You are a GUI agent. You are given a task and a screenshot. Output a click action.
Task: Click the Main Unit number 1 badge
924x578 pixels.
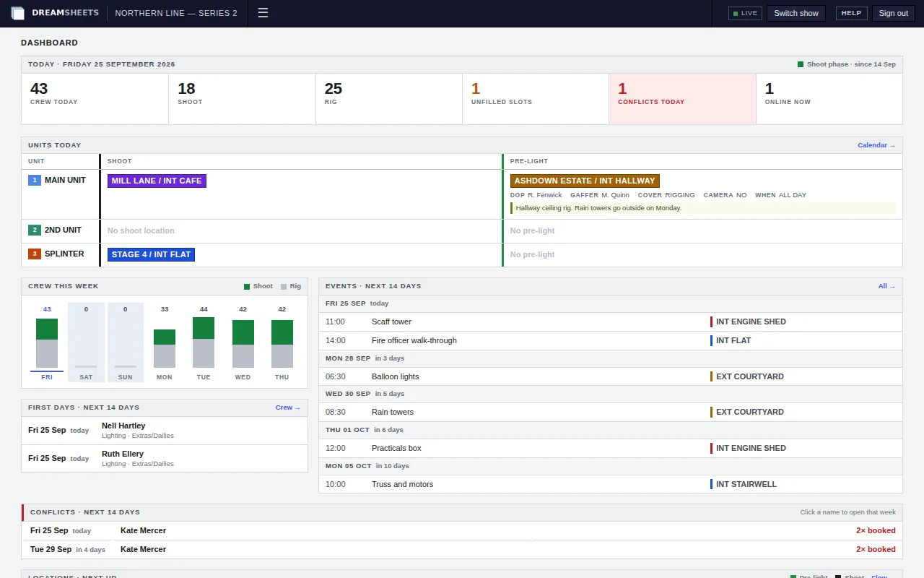(x=35, y=181)
